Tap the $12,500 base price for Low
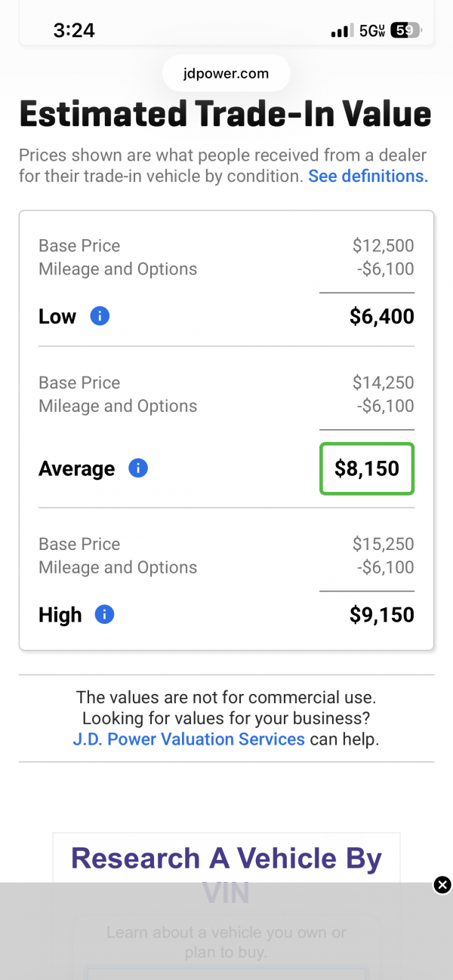The width and height of the screenshot is (453, 980). coord(383,246)
